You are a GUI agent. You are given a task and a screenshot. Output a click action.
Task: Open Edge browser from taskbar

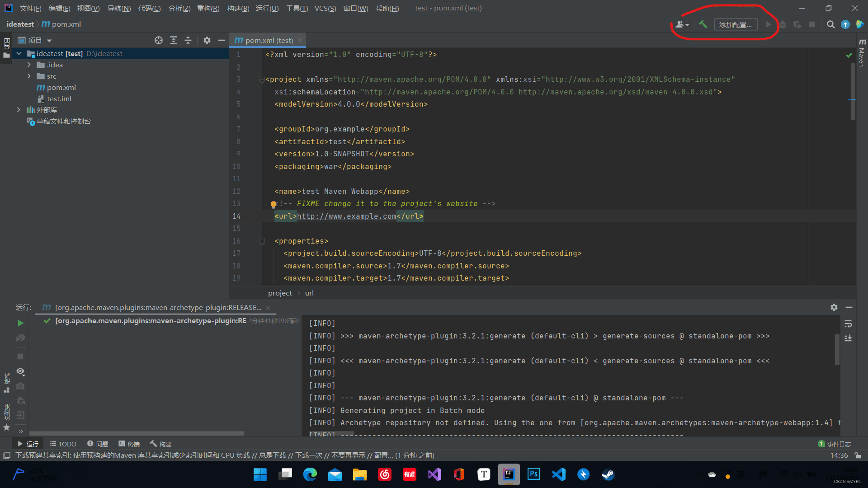[310, 474]
